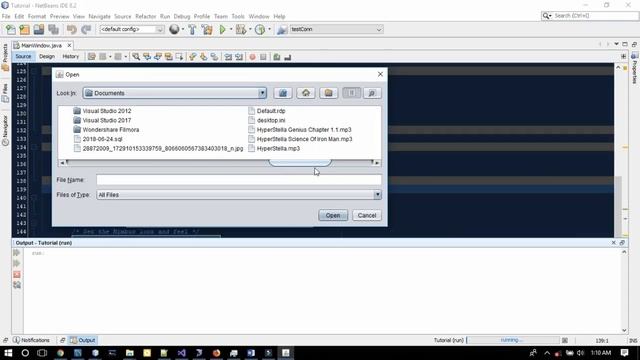Click the New Project toolbar icon

pos(24,29)
